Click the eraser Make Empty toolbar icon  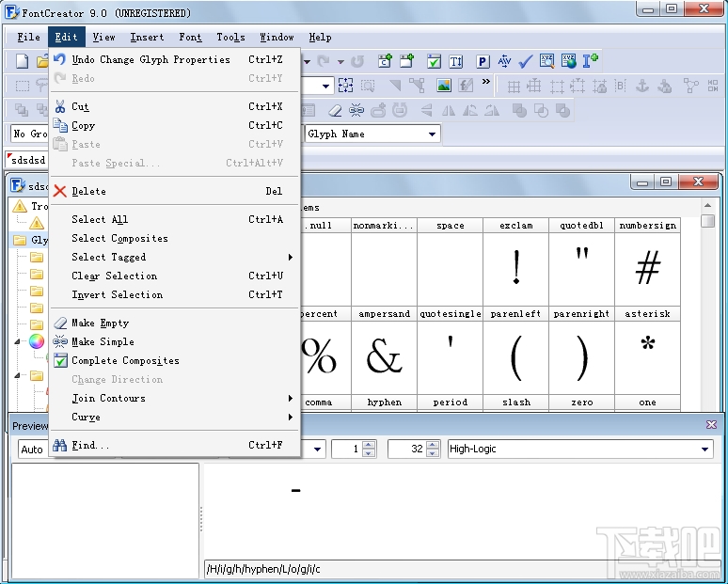[335, 110]
